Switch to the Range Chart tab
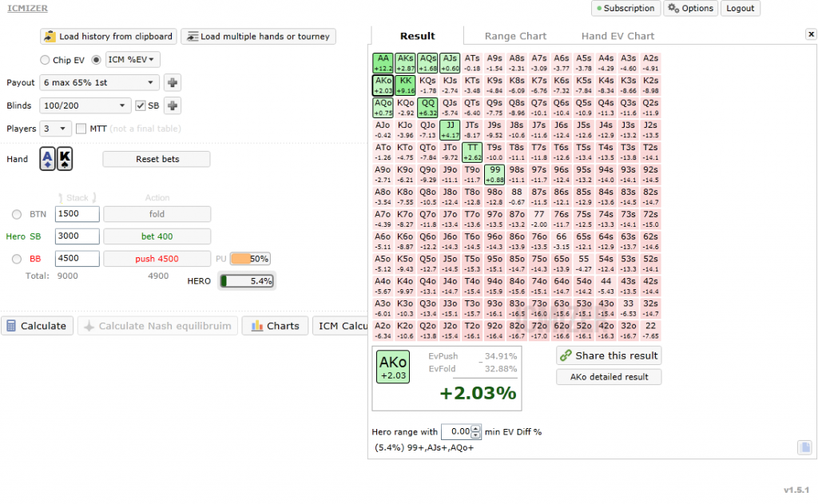The width and height of the screenshot is (818, 504). (x=515, y=36)
